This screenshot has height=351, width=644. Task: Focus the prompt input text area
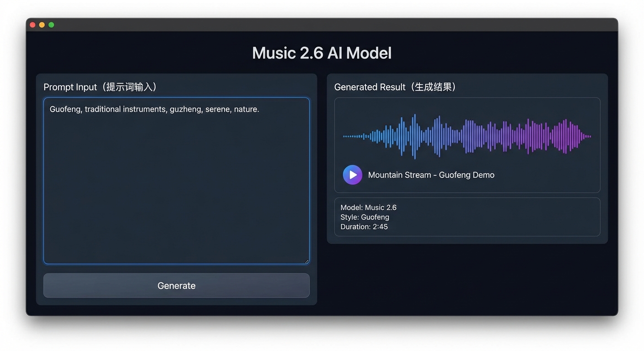point(177,181)
